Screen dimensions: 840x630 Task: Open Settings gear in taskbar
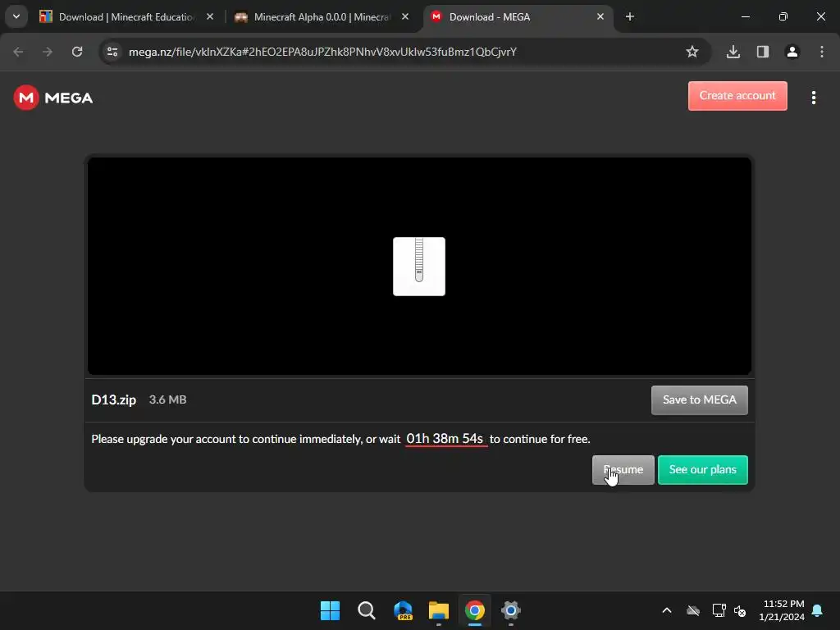(x=511, y=610)
